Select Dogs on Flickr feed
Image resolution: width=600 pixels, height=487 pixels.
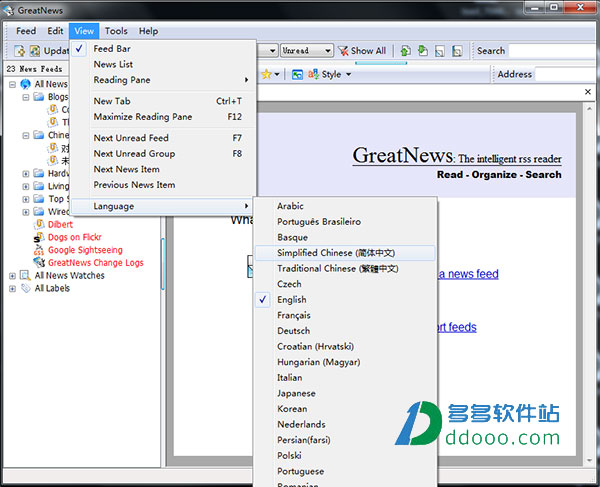tap(75, 237)
